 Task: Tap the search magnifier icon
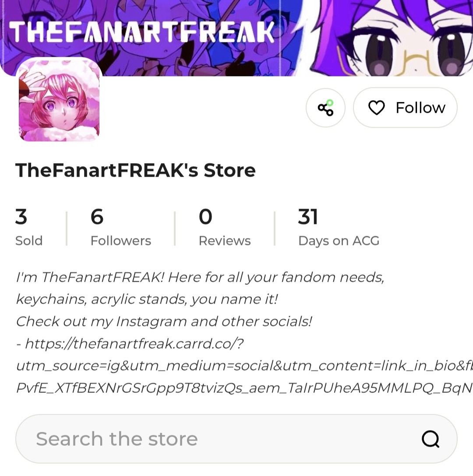click(x=431, y=439)
